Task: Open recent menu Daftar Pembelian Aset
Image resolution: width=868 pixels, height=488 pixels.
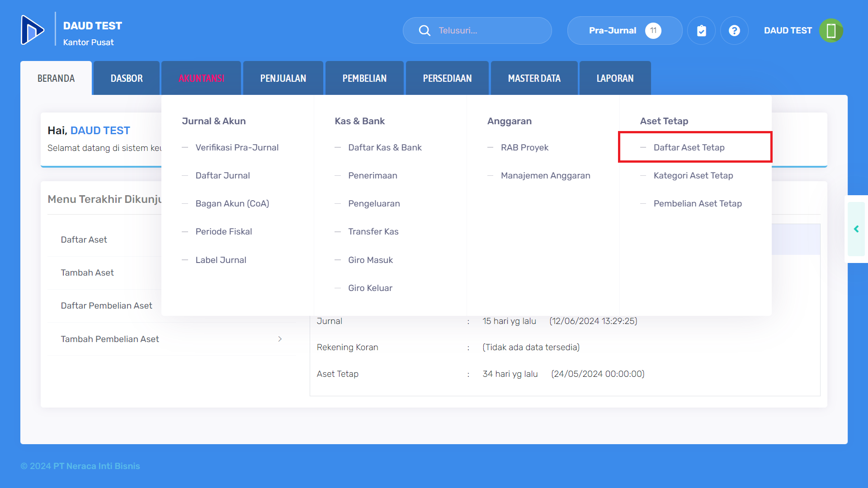Action: (x=106, y=305)
